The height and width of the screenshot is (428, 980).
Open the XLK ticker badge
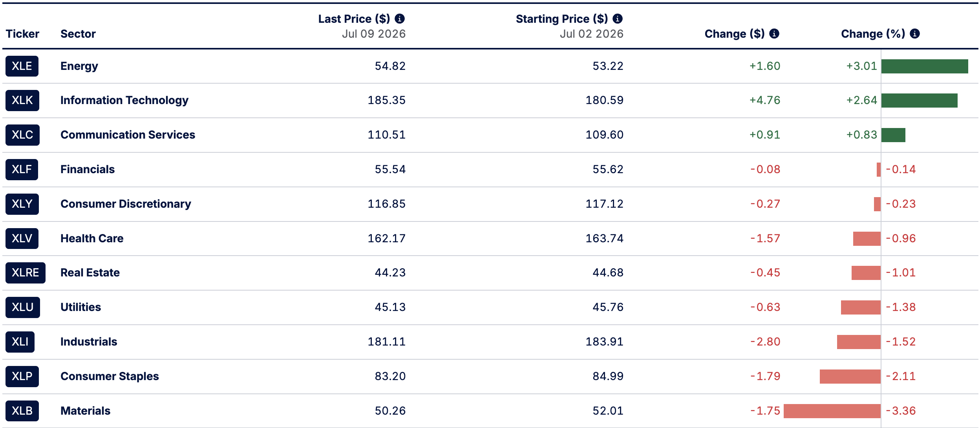pyautogui.click(x=22, y=101)
